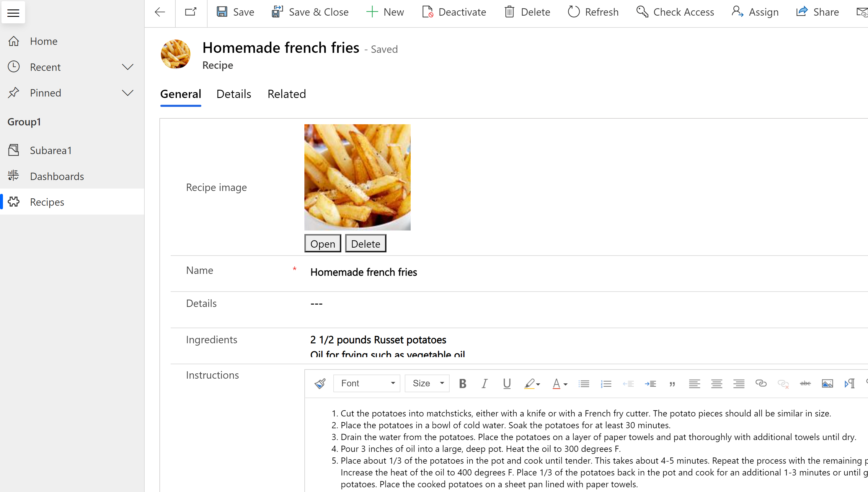Screen dimensions: 868x492
Task: Click the Bulleted list icon
Action: (584, 383)
